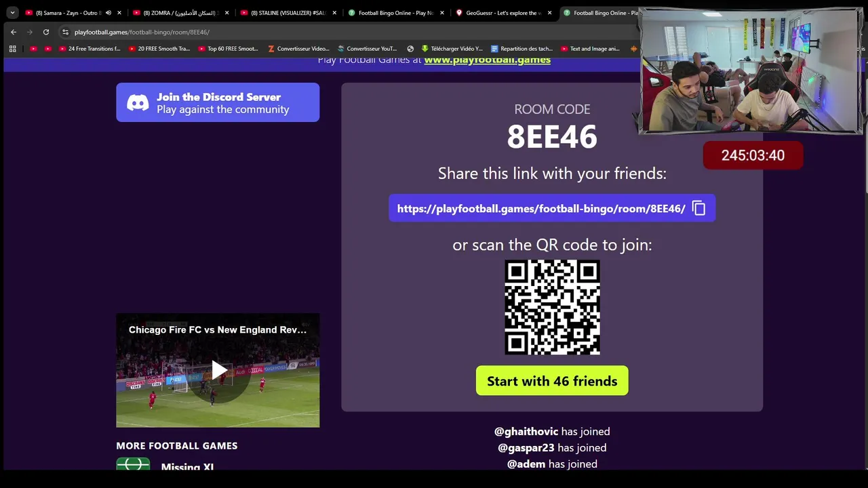Click the ROOM CODE label
This screenshot has height=488, width=868.
[552, 109]
